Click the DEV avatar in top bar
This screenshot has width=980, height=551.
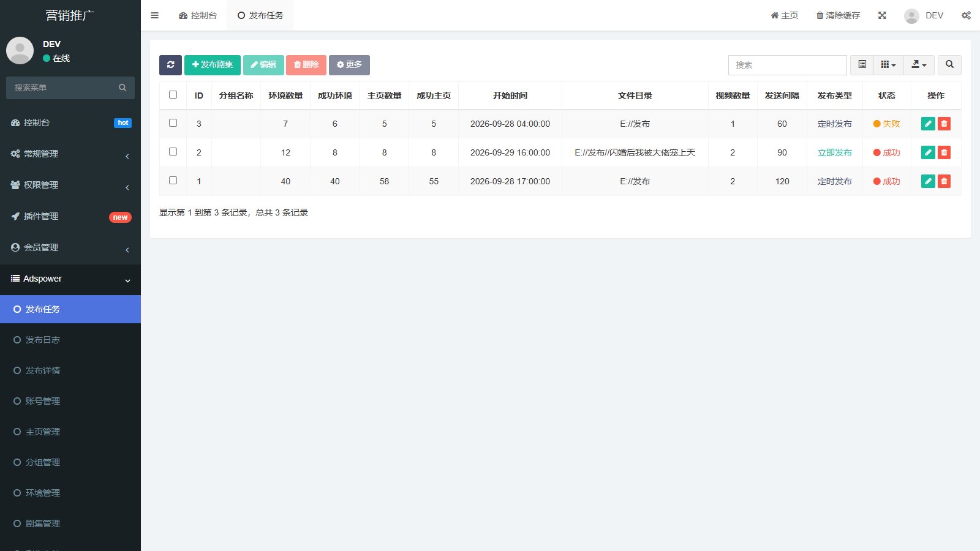pyautogui.click(x=911, y=16)
